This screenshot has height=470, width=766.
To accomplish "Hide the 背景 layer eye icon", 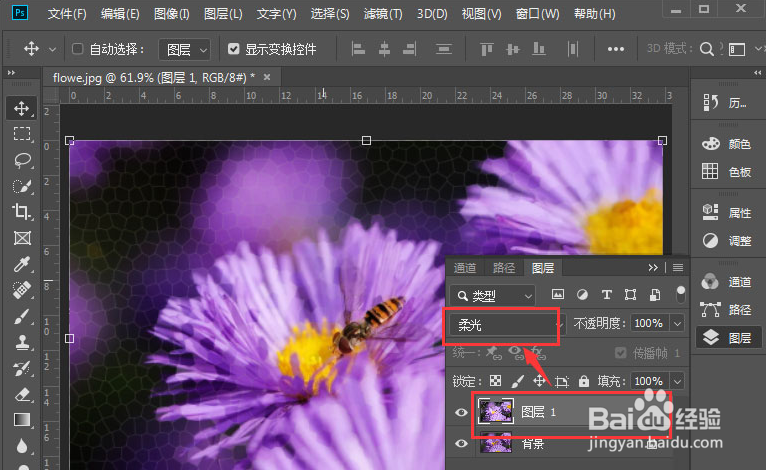I will [461, 444].
